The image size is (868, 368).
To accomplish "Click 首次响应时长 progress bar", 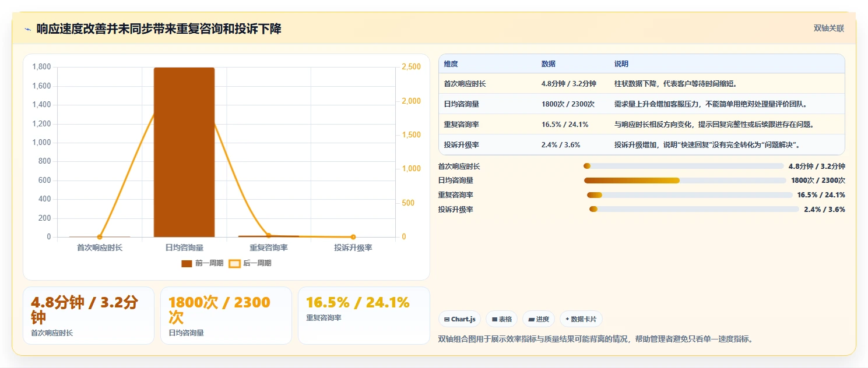I will coord(683,166).
